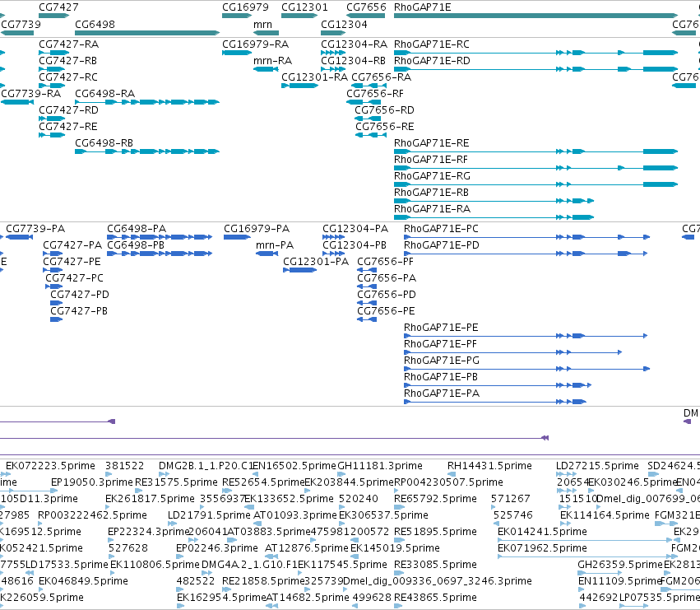This screenshot has height=610, width=700.
Task: Click the CG16979-RA transcript label
Action: [255, 44]
